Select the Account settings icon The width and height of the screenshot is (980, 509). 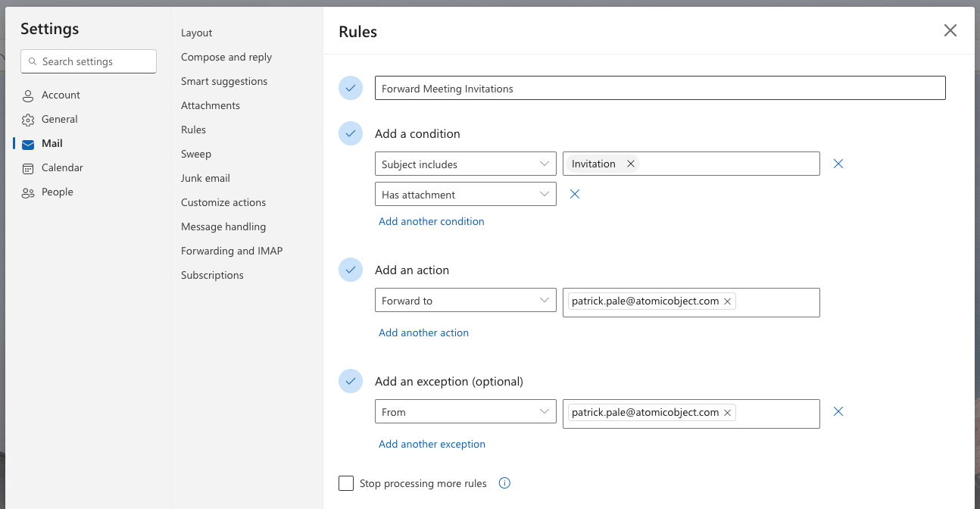tap(27, 95)
